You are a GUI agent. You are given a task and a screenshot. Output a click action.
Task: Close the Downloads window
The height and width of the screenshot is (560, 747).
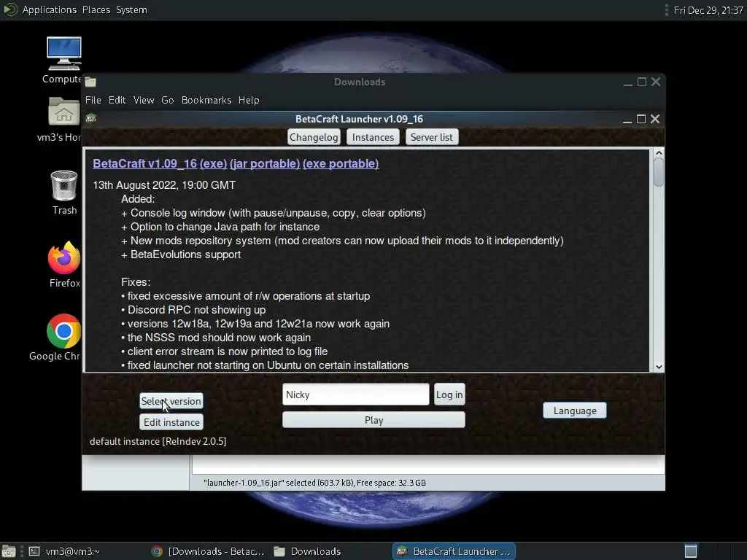pyautogui.click(x=656, y=82)
